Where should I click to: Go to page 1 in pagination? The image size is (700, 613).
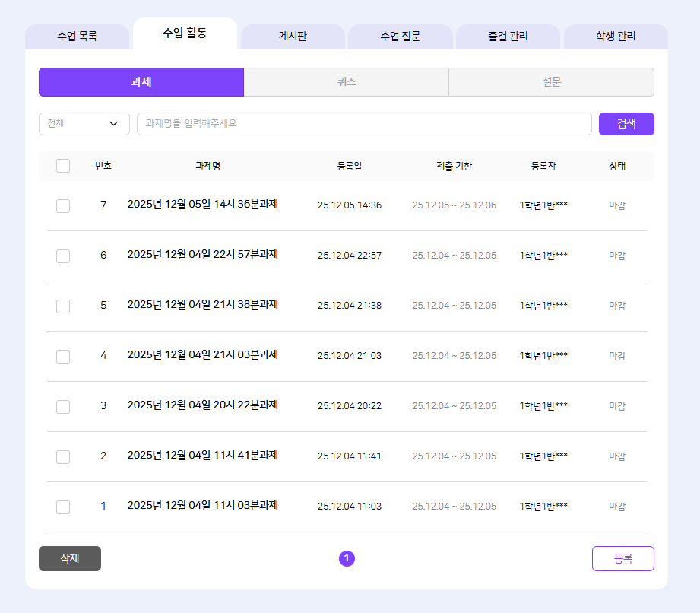pos(347,559)
